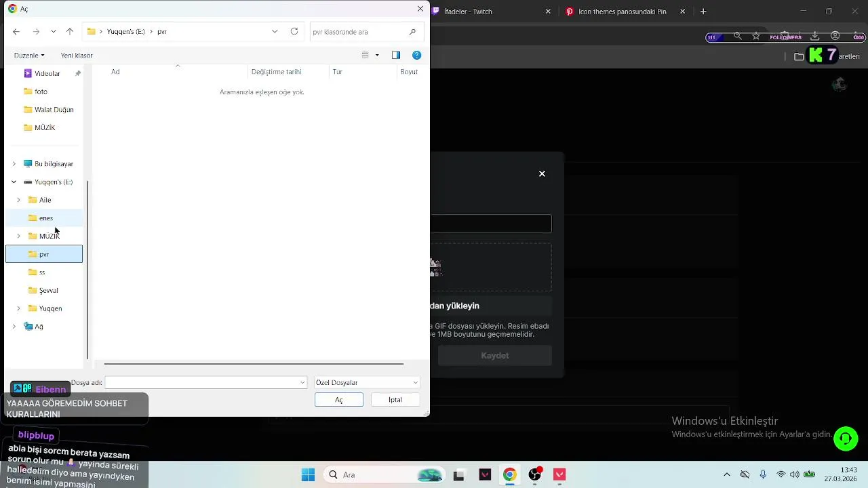Click Yeni klasör button
Image resolution: width=868 pixels, height=488 pixels.
pos(77,56)
